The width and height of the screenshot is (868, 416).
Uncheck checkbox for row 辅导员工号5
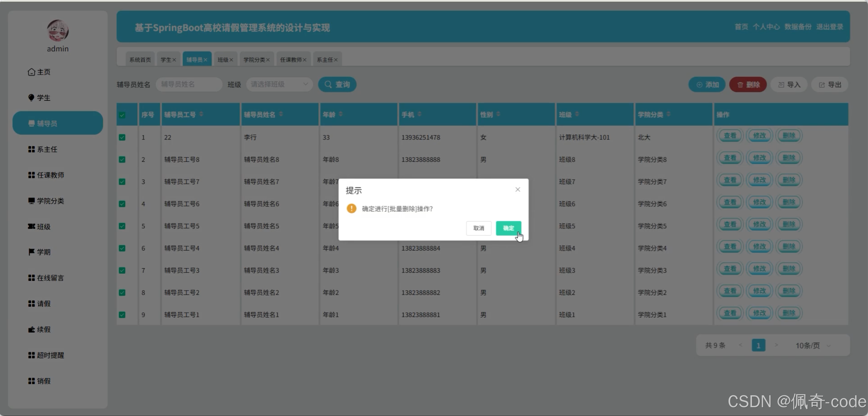[x=122, y=226]
